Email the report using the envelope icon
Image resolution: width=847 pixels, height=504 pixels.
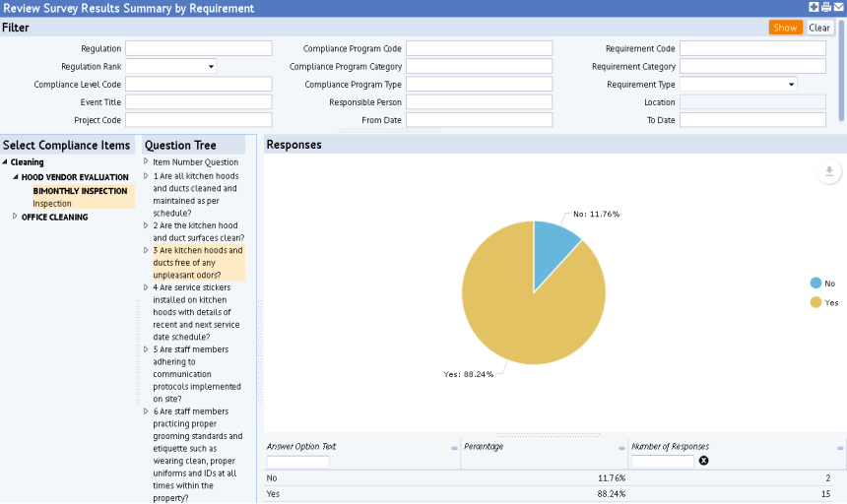(839, 7)
